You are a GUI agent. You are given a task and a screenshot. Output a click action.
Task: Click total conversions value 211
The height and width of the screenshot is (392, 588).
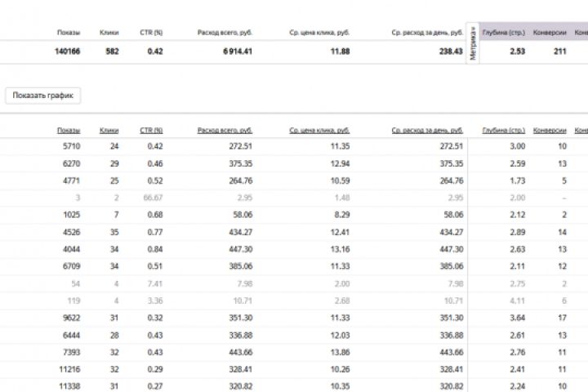click(559, 51)
